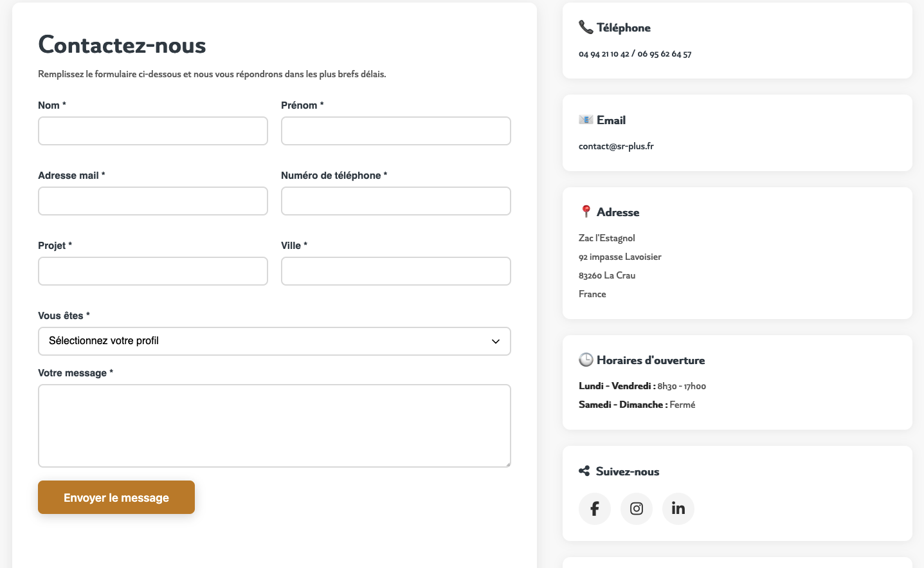Click the clock icon beside Horaires d'ouverture
Screen dimensions: 924x568
585,360
